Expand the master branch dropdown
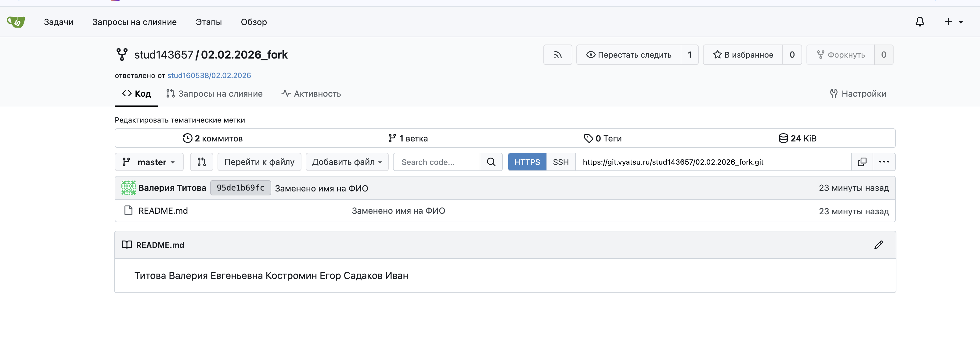 pos(149,162)
